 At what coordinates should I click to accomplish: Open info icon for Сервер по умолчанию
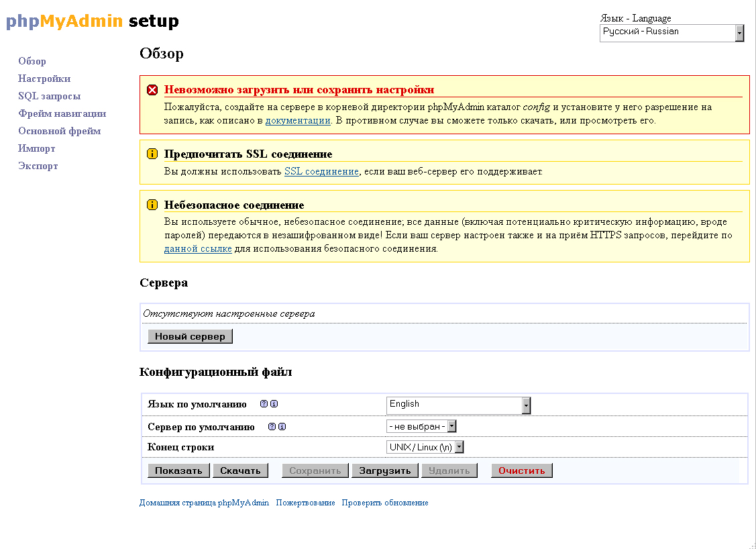pyautogui.click(x=282, y=426)
